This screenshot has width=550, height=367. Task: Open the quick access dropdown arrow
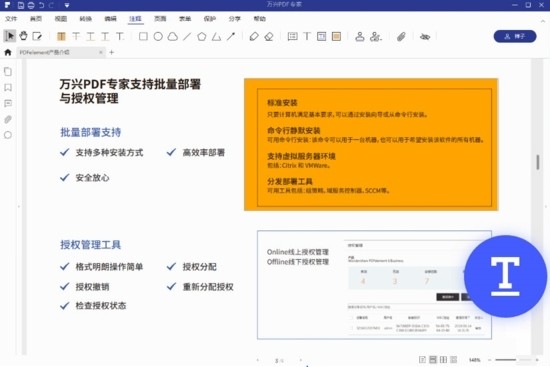(67, 5)
